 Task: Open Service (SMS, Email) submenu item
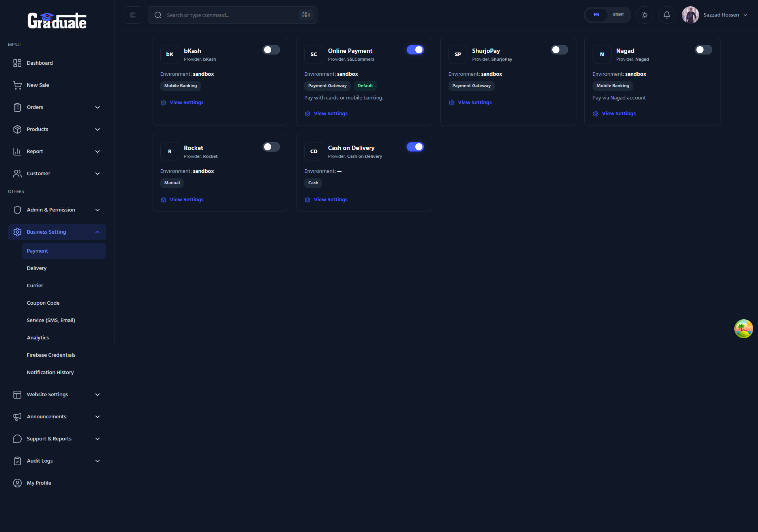pyautogui.click(x=64, y=320)
